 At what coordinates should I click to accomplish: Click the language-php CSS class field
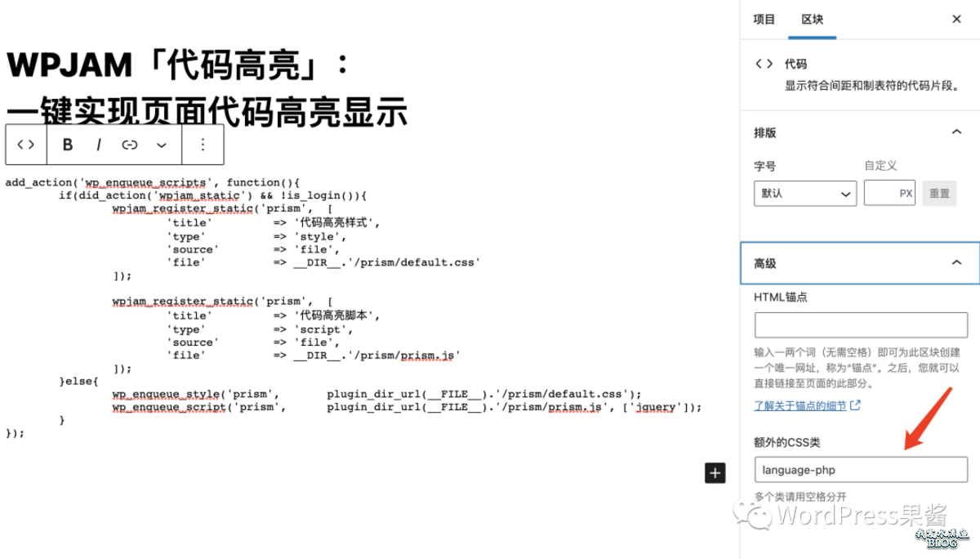(x=860, y=469)
